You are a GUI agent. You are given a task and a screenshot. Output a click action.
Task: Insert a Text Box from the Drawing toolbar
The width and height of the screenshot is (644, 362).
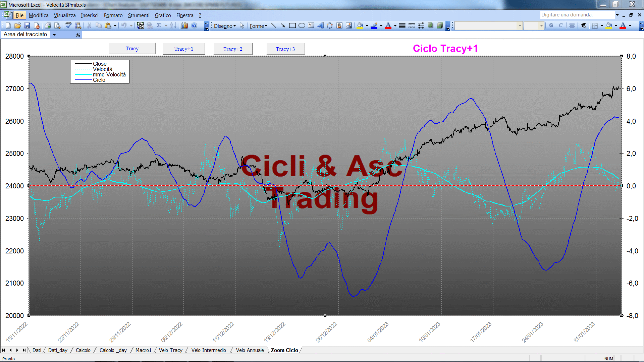click(311, 26)
